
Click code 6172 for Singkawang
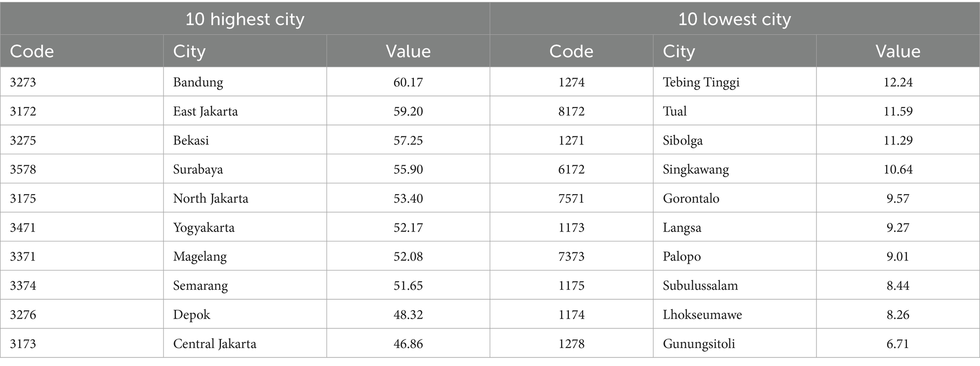pyautogui.click(x=571, y=170)
